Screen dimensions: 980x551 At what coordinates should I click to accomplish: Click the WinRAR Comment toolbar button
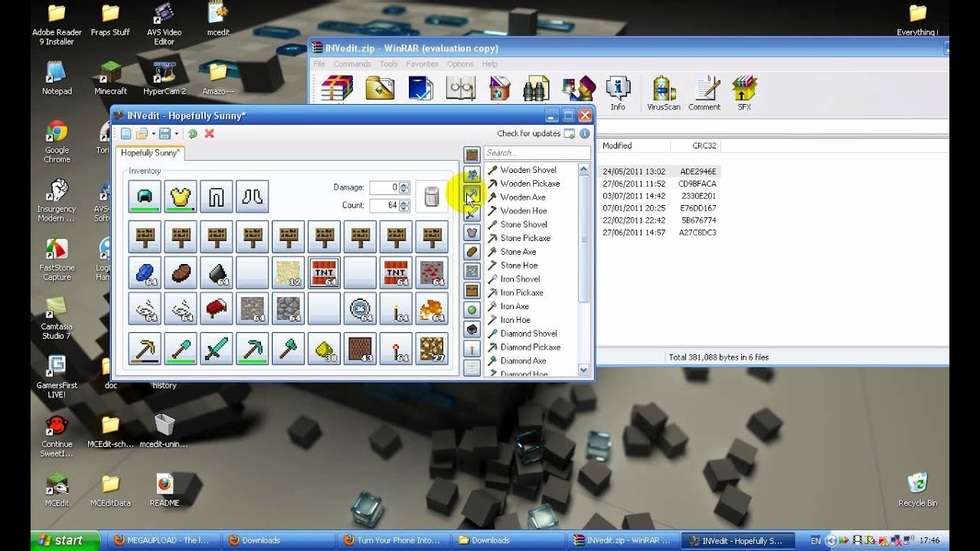[x=704, y=93]
